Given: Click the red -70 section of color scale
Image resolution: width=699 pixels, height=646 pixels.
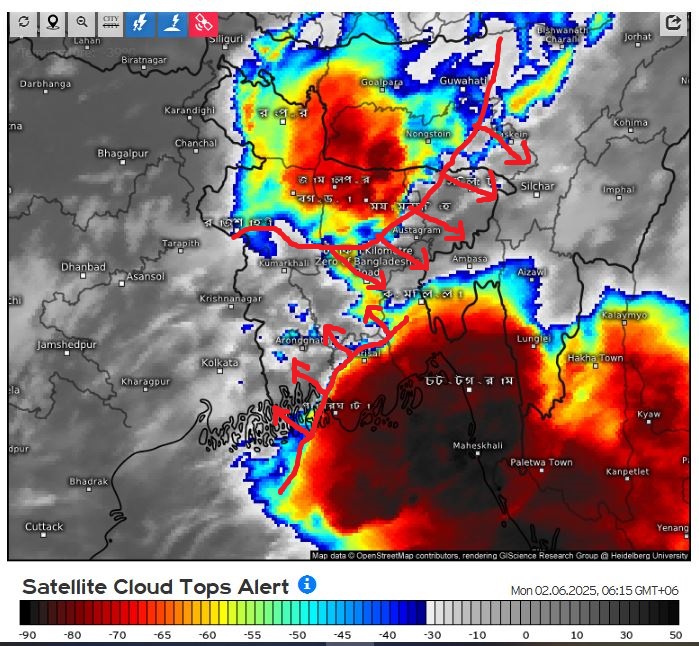Looking at the screenshot, I should tap(118, 612).
